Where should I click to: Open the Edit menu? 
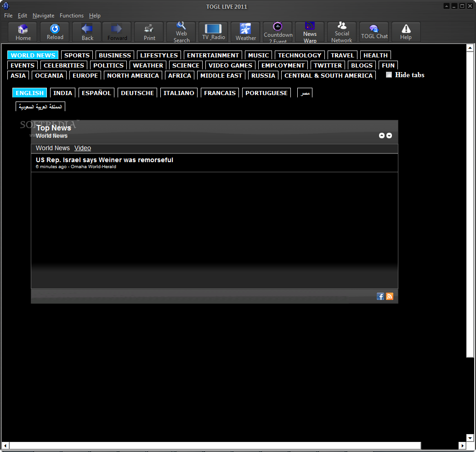click(x=23, y=16)
